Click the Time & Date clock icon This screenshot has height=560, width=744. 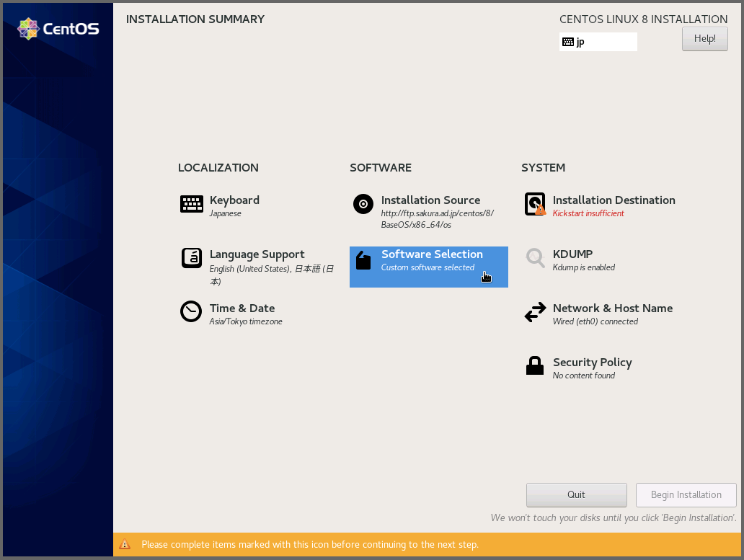pyautogui.click(x=191, y=311)
